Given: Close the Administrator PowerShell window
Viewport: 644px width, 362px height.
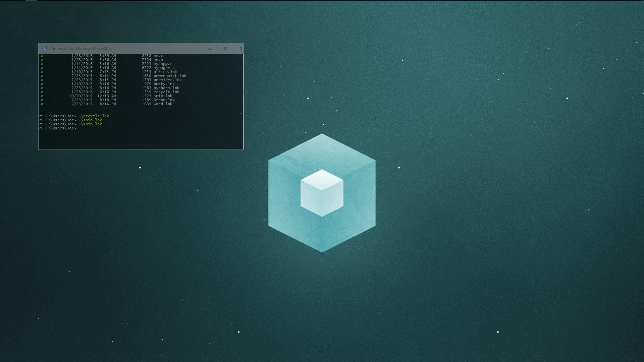Looking at the screenshot, I should (x=240, y=49).
